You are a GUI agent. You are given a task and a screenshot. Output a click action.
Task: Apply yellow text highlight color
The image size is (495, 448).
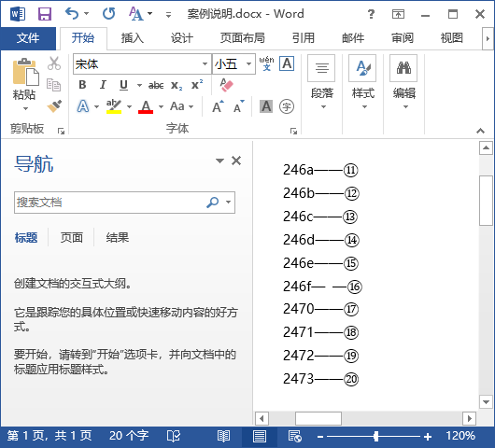(x=114, y=106)
